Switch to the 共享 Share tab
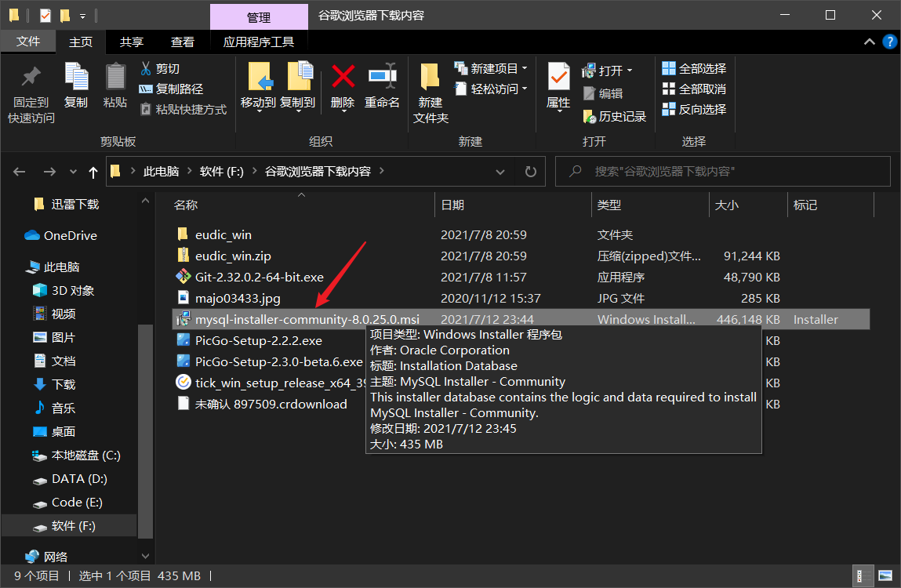The height and width of the screenshot is (588, 901). click(132, 42)
